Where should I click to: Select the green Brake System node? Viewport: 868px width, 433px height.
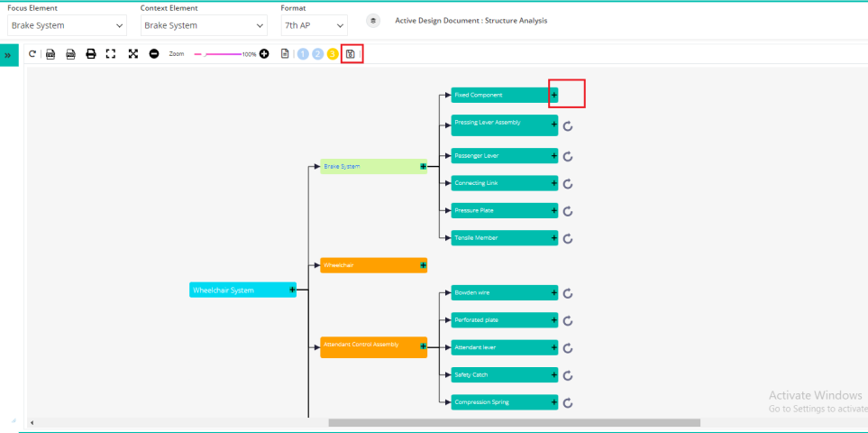(x=374, y=166)
